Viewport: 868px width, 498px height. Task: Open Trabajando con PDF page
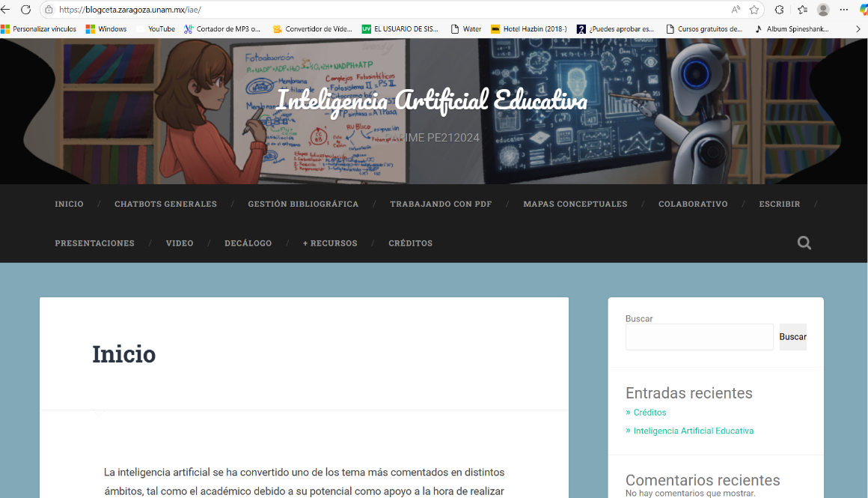click(441, 204)
